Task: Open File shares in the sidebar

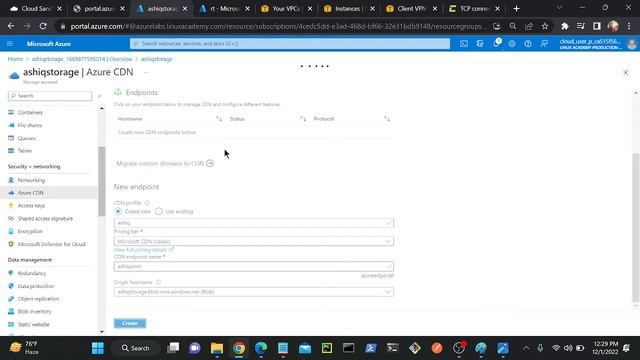Action: click(29, 125)
